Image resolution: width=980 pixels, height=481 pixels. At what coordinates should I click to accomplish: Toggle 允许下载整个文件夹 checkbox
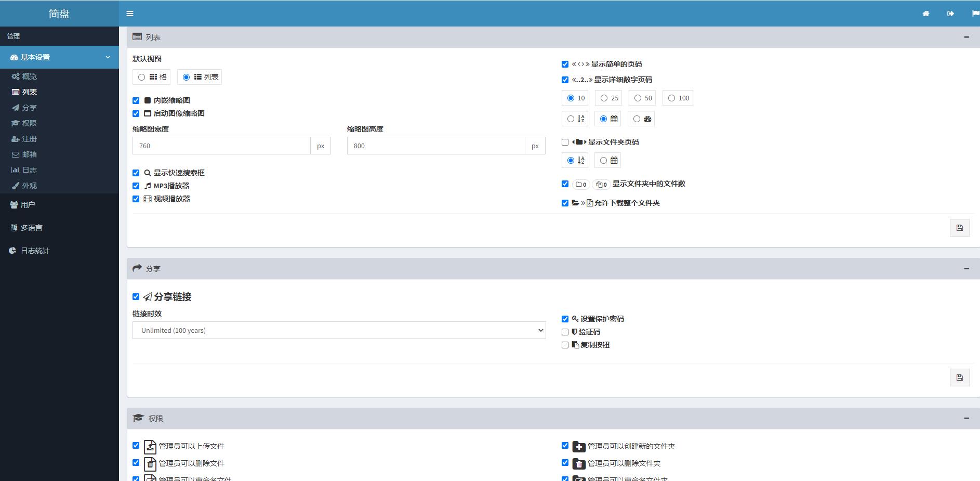[x=565, y=203]
